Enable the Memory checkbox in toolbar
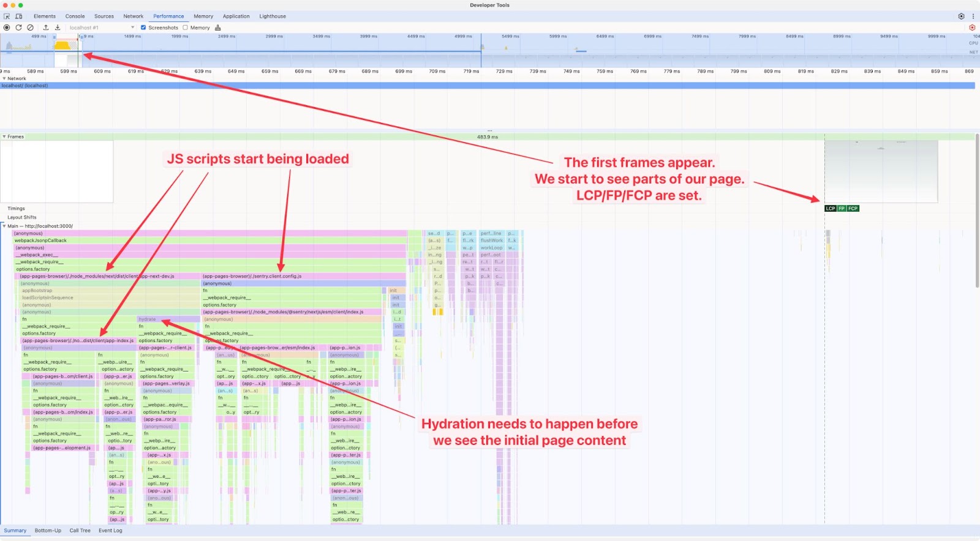This screenshot has height=541, width=980. pyautogui.click(x=186, y=28)
